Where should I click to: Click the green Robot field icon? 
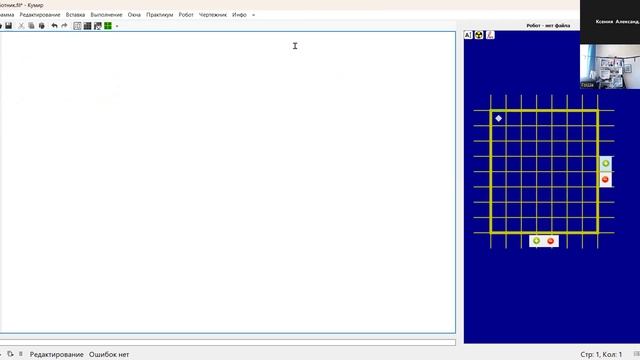[108, 26]
